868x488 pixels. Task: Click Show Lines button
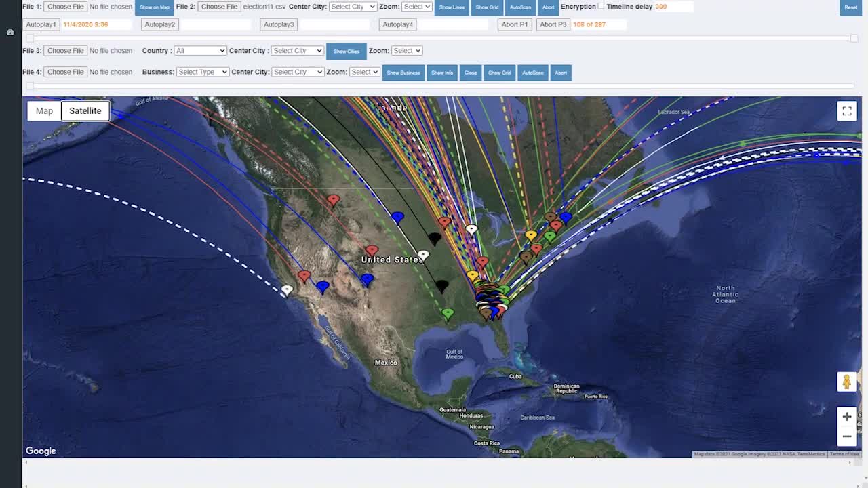coord(452,7)
